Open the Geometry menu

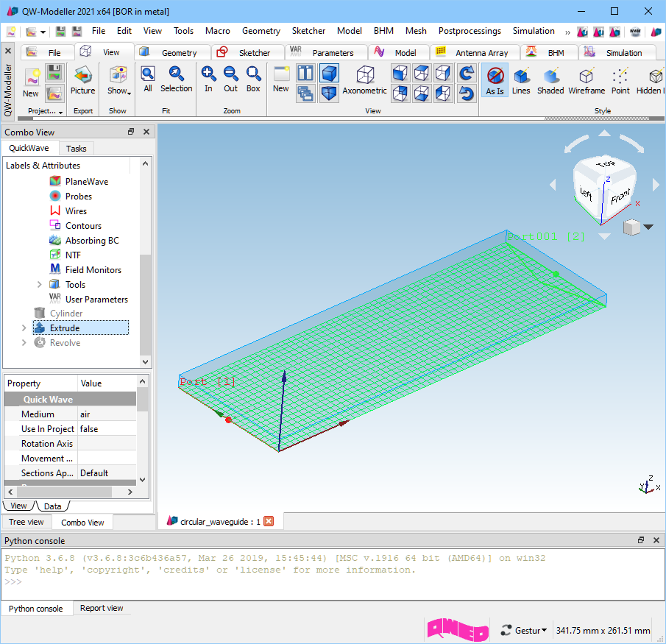(x=261, y=31)
